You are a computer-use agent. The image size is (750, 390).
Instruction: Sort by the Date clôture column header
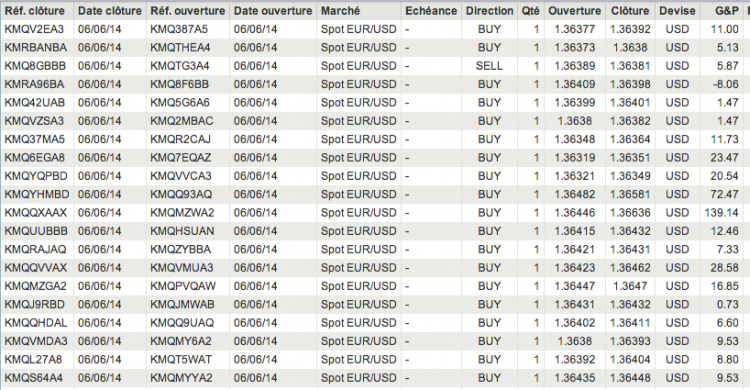(x=110, y=11)
